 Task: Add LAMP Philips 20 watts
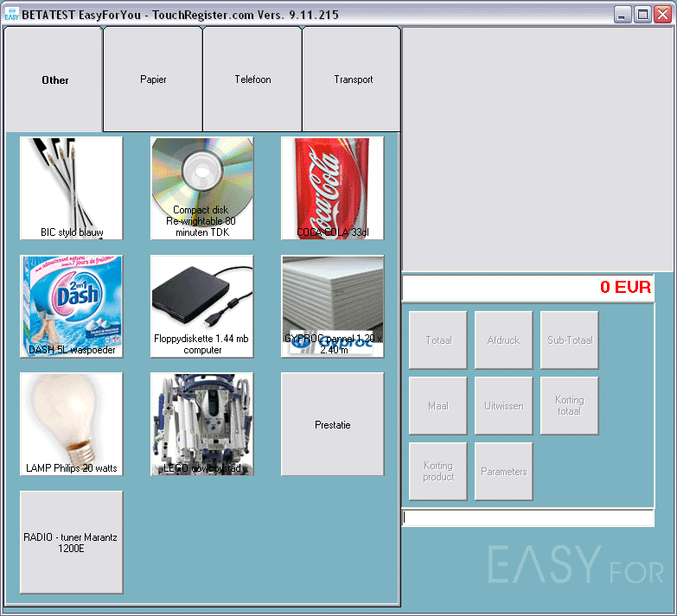72,424
